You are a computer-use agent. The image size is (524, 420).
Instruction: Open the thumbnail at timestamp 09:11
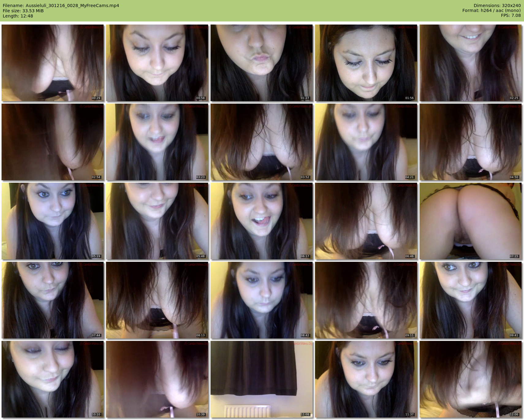(366, 300)
